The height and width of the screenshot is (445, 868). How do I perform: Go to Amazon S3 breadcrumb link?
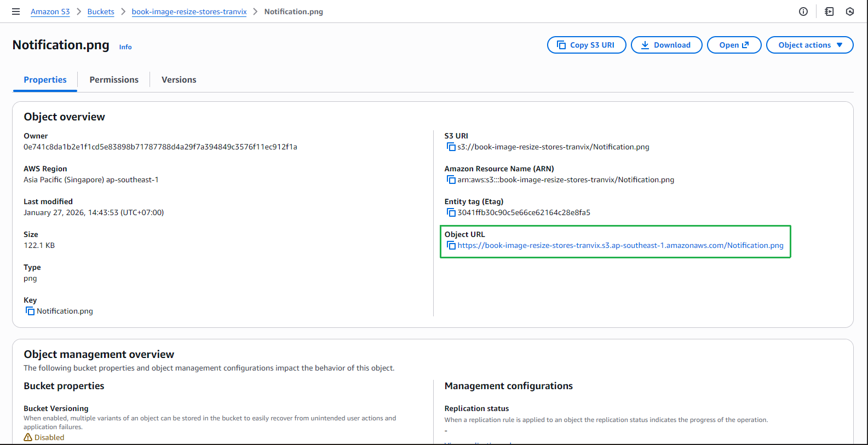tap(50, 11)
